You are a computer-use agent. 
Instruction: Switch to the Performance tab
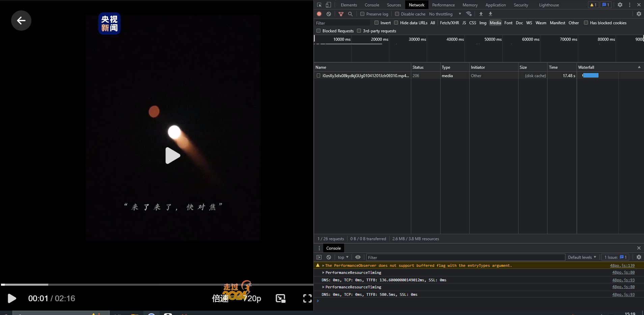[443, 5]
